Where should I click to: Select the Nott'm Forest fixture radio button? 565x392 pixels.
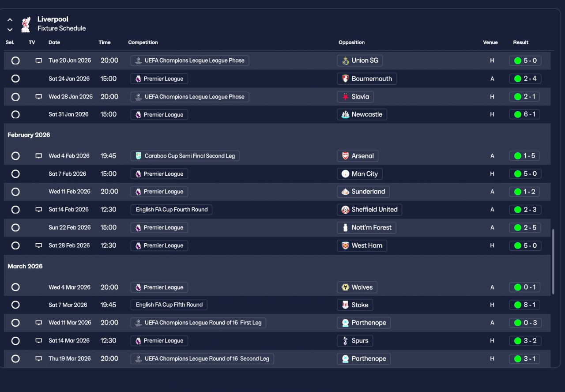[x=15, y=228]
